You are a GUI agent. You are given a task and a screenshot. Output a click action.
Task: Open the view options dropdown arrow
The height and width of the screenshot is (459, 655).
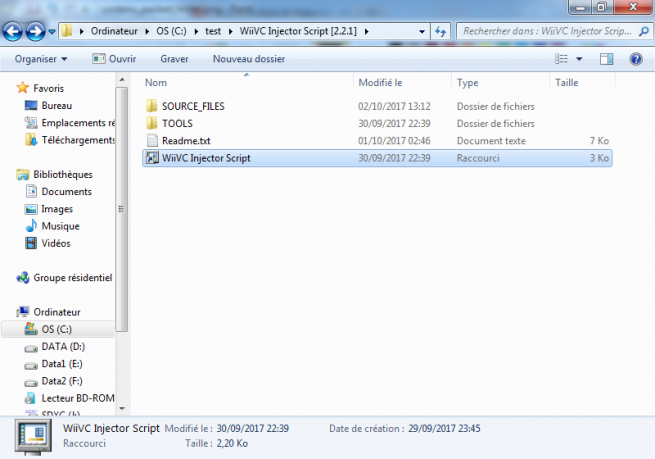pyautogui.click(x=579, y=59)
